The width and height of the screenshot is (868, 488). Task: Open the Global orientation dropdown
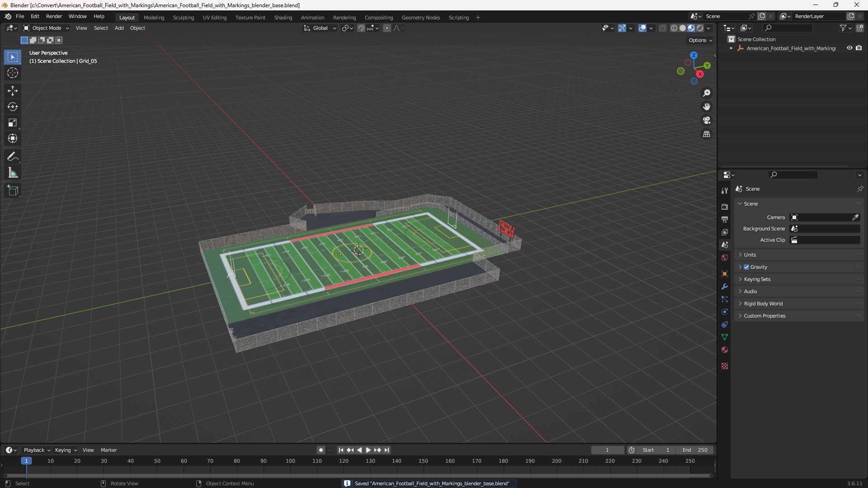[320, 28]
